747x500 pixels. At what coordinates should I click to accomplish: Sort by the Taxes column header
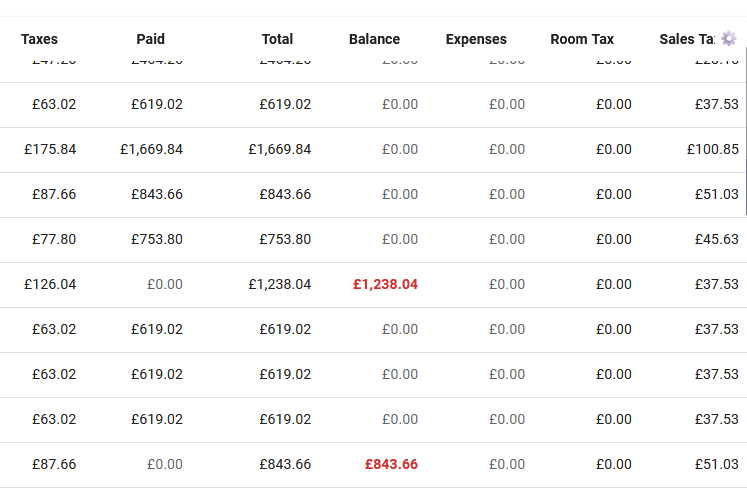point(40,40)
